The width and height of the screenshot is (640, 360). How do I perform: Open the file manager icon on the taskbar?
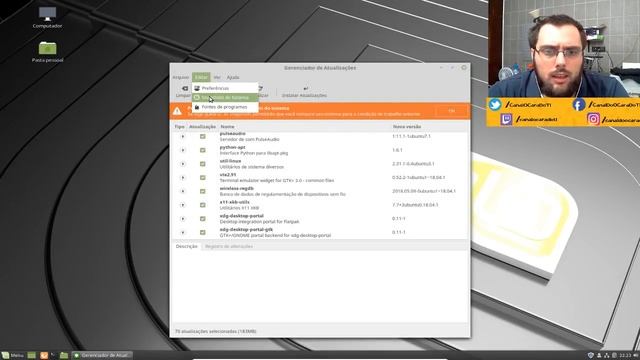(64, 356)
